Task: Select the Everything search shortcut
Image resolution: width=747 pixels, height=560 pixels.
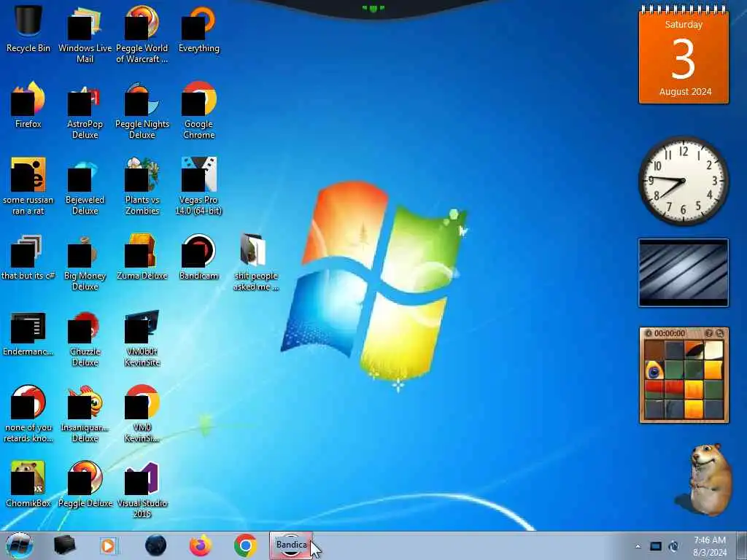Action: pos(198,29)
